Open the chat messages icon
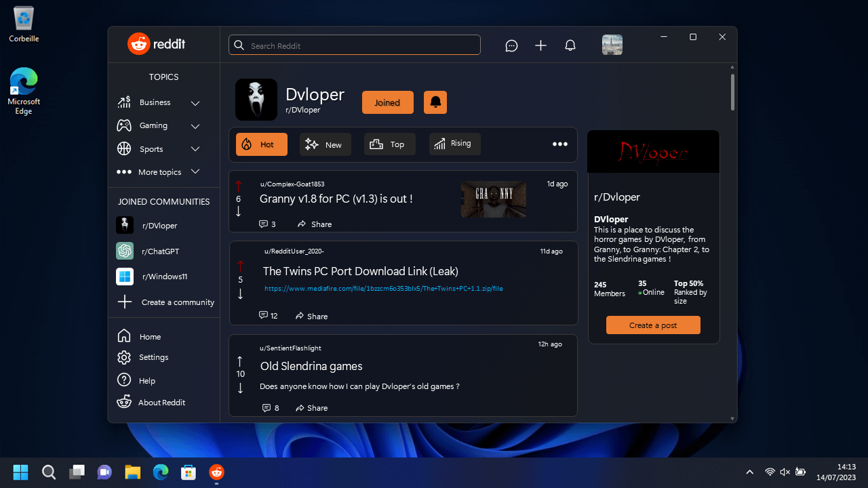Image resolution: width=868 pixels, height=488 pixels. tap(512, 45)
